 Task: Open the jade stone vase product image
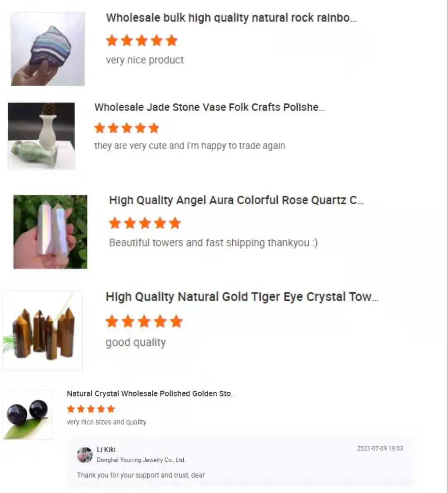(41, 136)
